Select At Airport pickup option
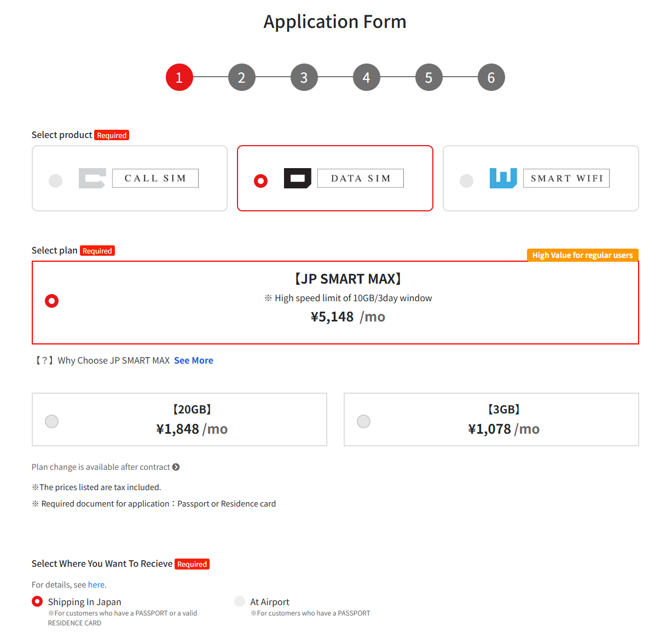Viewport: 672px width, 644px height. pos(240,601)
